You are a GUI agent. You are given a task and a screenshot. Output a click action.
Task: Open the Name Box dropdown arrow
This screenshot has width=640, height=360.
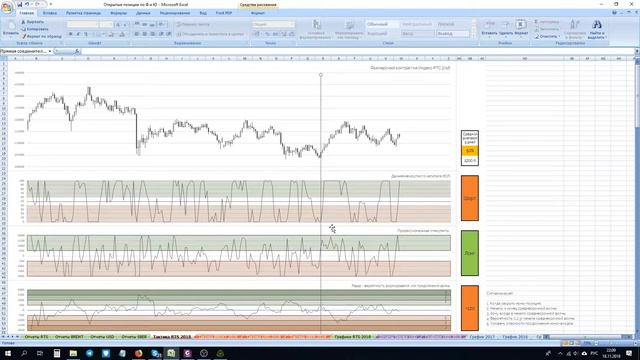(x=50, y=51)
